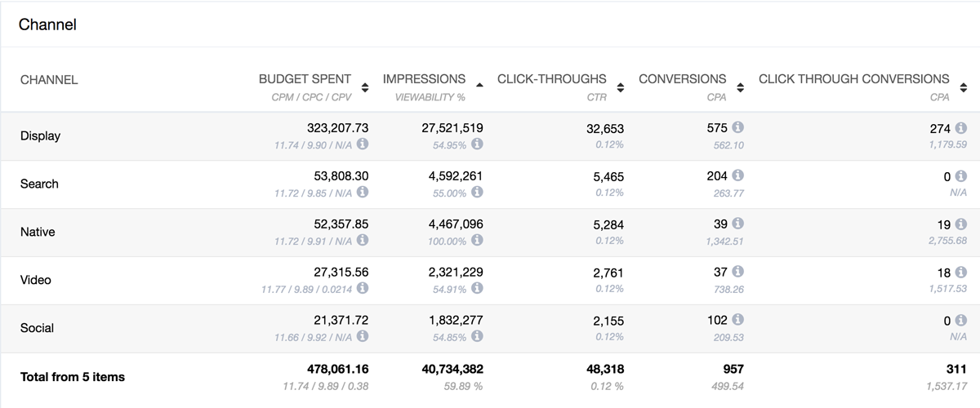
Task: Select the Display channel row name
Action: coord(40,136)
